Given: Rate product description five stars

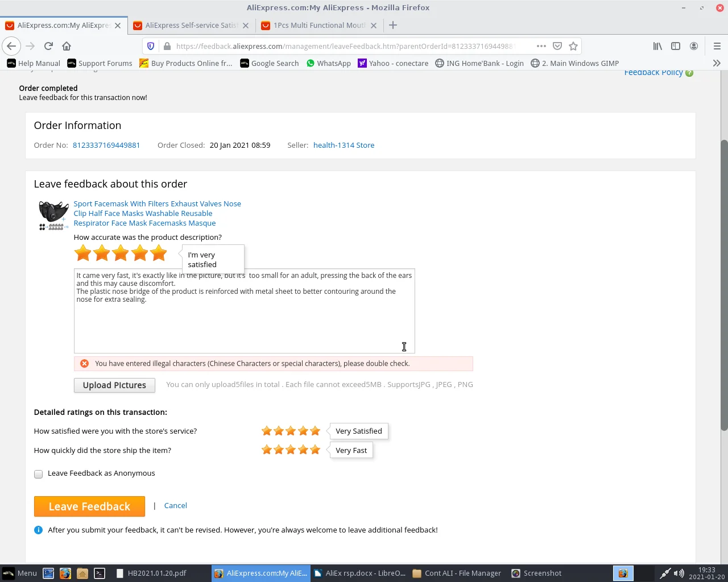Looking at the screenshot, I should click(x=158, y=253).
